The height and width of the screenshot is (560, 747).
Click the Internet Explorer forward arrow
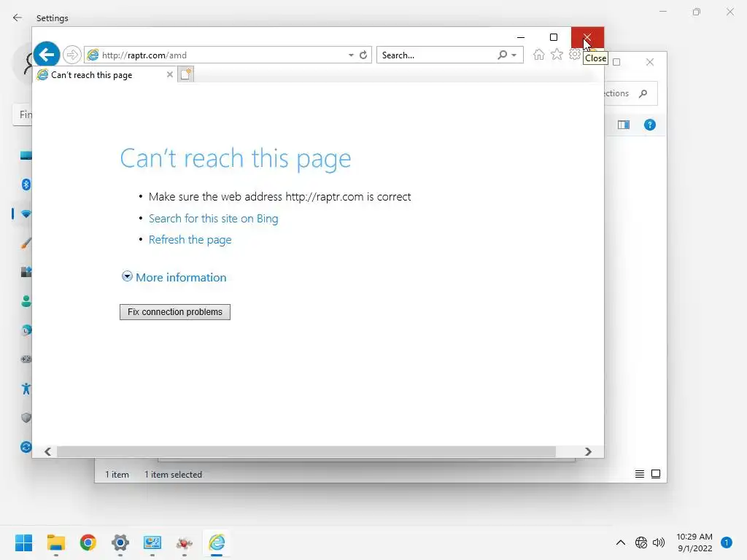point(72,55)
